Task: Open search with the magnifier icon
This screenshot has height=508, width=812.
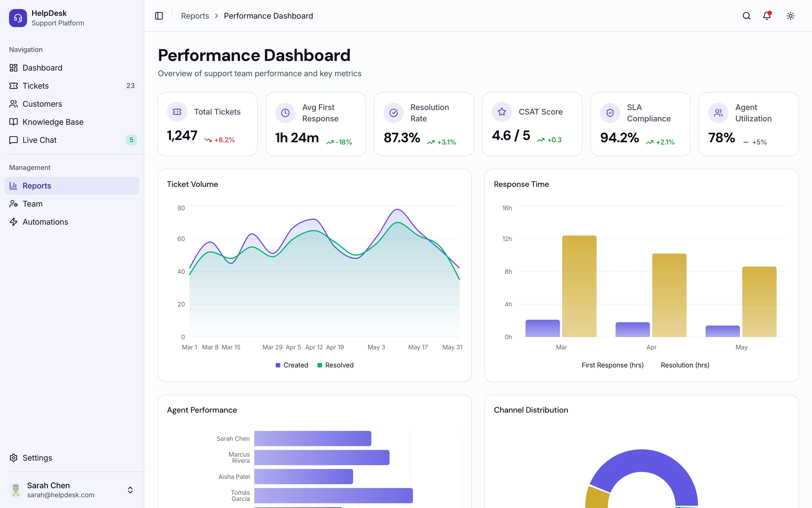Action: 746,16
